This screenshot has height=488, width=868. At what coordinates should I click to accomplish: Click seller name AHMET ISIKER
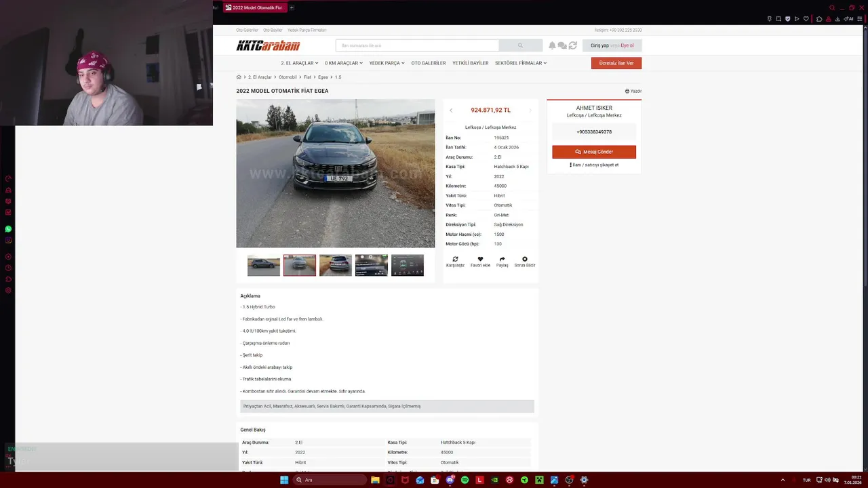pos(594,108)
